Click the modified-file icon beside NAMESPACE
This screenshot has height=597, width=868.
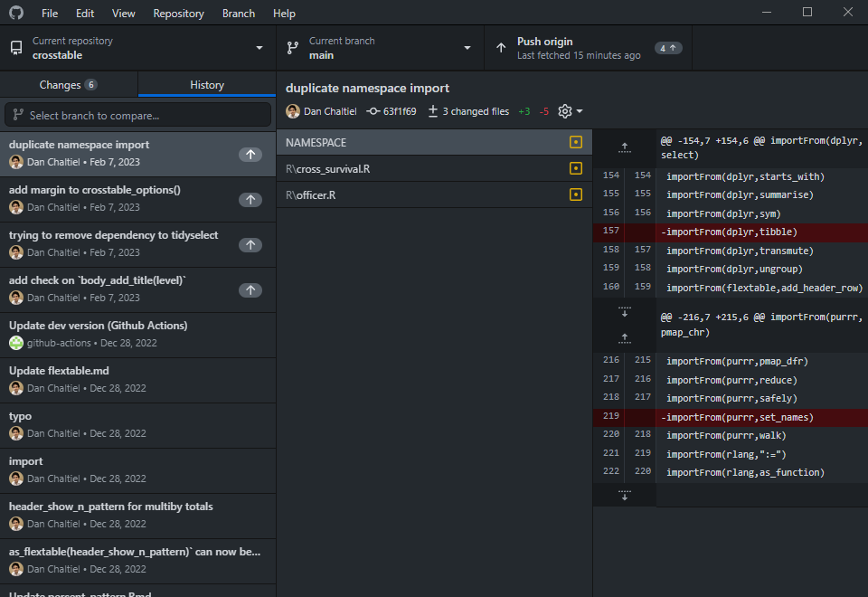(576, 143)
